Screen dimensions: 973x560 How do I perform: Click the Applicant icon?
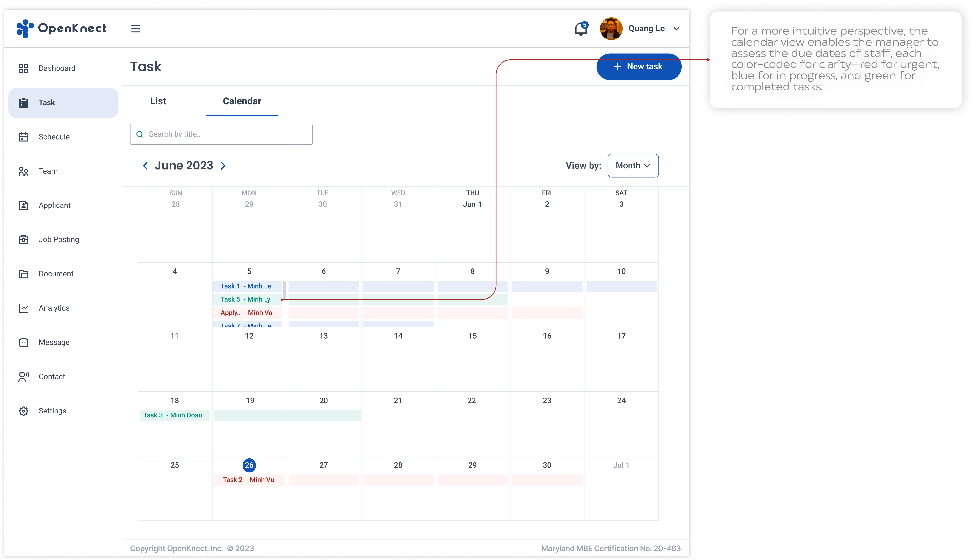(24, 206)
